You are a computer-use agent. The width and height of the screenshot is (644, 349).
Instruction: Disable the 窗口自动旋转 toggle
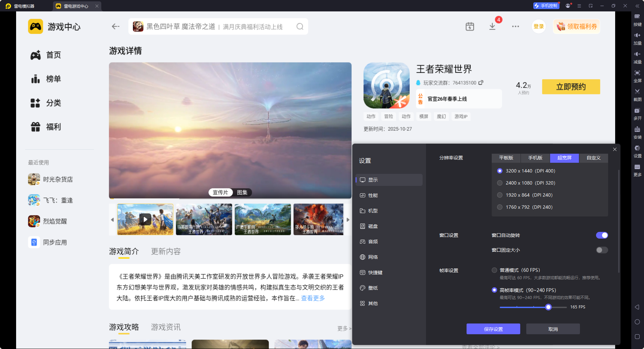(x=602, y=235)
